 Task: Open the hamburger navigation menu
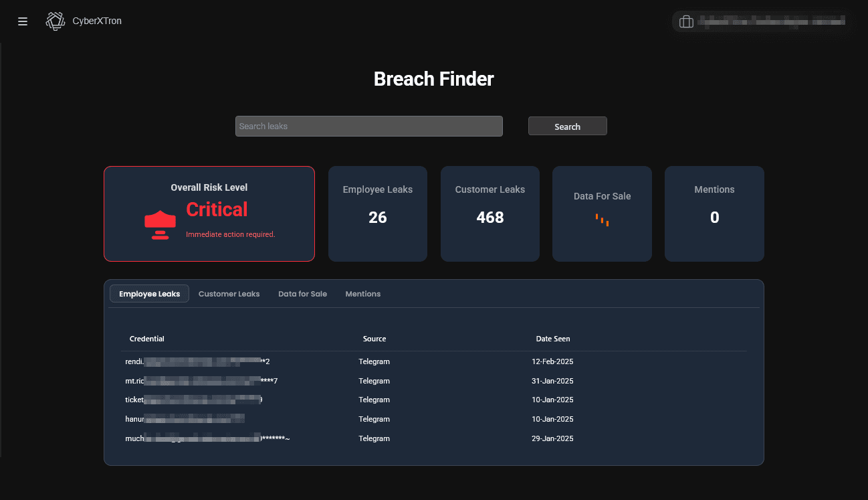coord(22,21)
